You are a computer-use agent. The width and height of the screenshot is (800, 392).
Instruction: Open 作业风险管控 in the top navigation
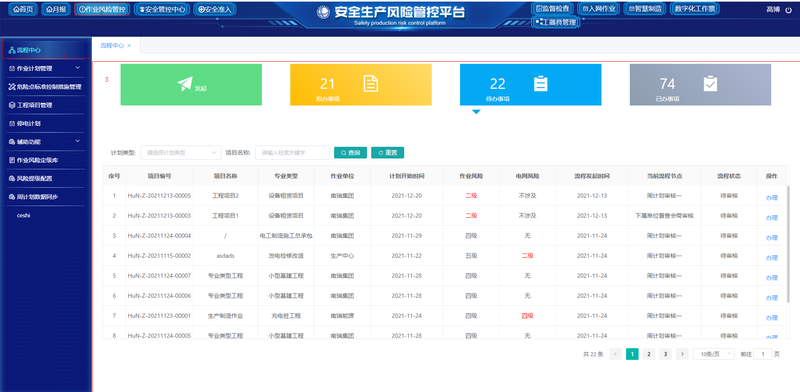pyautogui.click(x=102, y=9)
